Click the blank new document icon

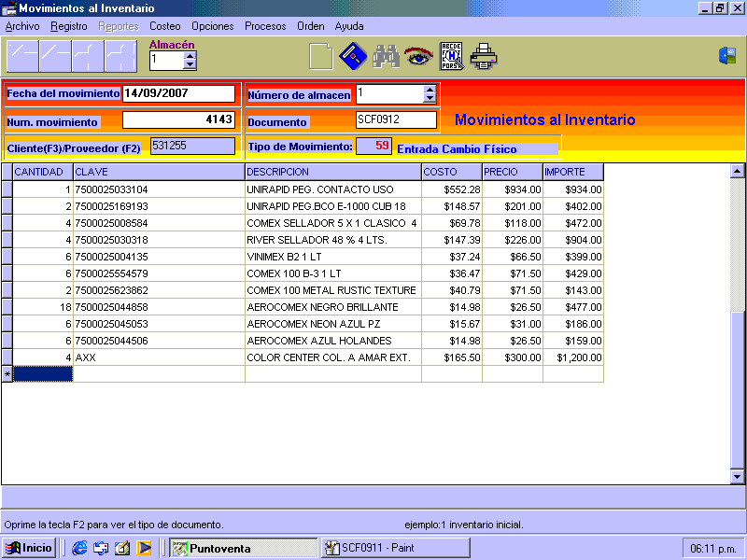[x=320, y=57]
